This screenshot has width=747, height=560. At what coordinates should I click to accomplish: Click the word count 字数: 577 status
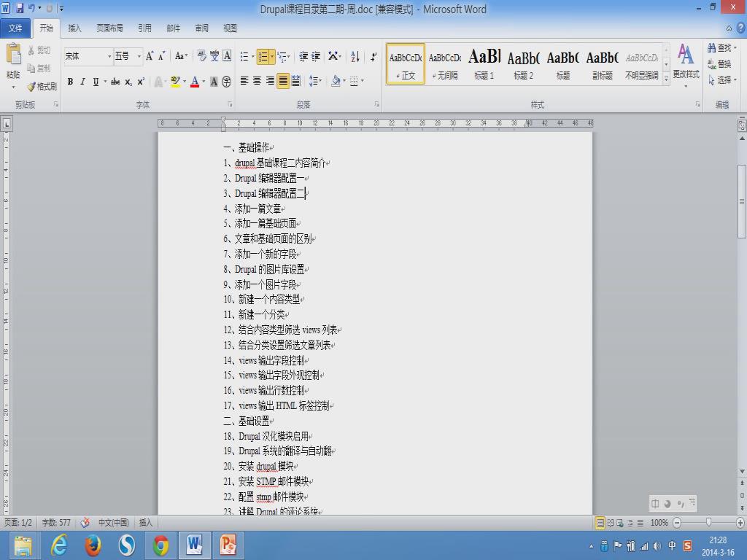point(56,522)
